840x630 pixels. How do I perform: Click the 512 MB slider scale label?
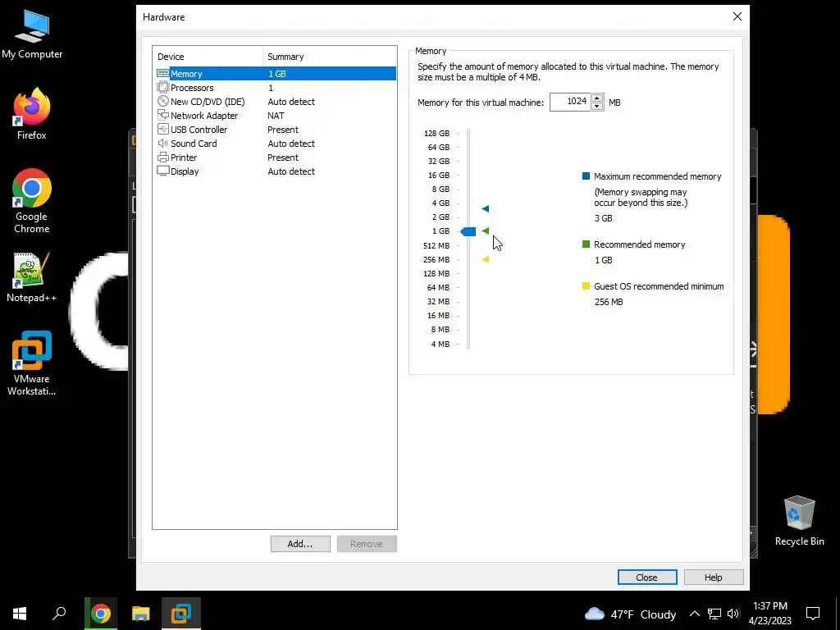pyautogui.click(x=436, y=245)
